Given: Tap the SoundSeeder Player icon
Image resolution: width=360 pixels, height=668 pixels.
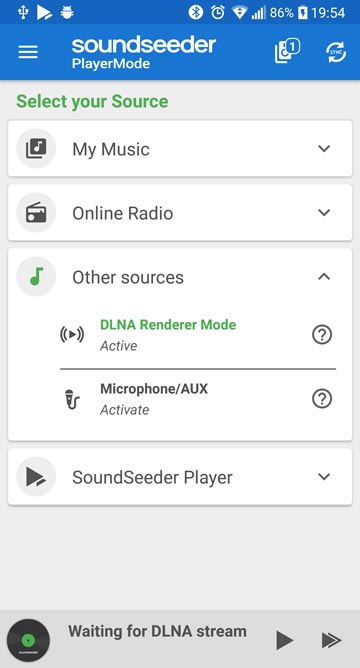Looking at the screenshot, I should [36, 477].
